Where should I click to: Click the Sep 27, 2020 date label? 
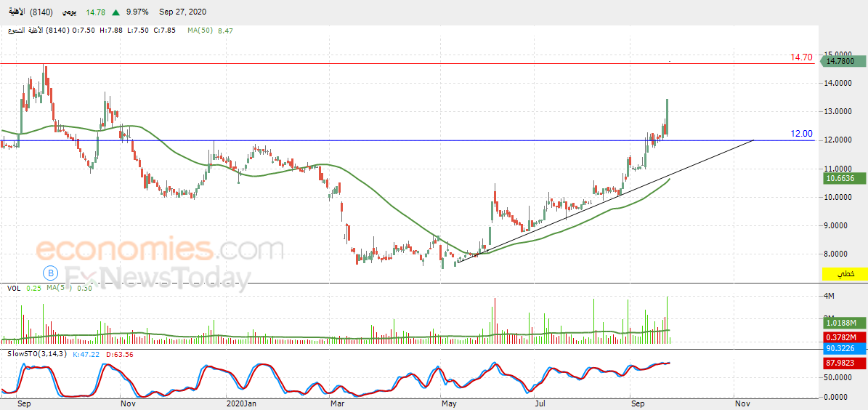click(182, 12)
